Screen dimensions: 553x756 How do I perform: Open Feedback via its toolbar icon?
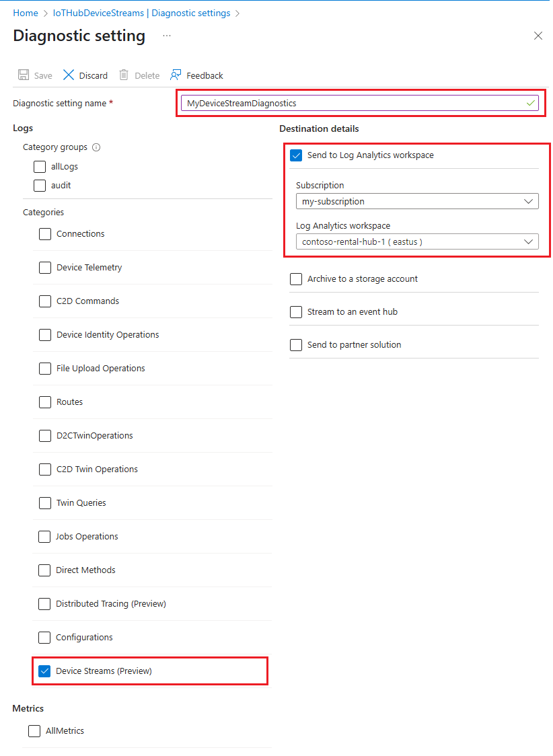click(x=174, y=75)
